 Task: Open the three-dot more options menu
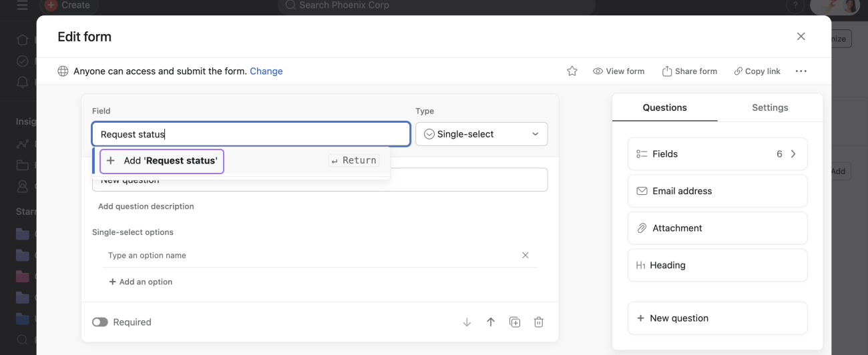click(x=801, y=71)
